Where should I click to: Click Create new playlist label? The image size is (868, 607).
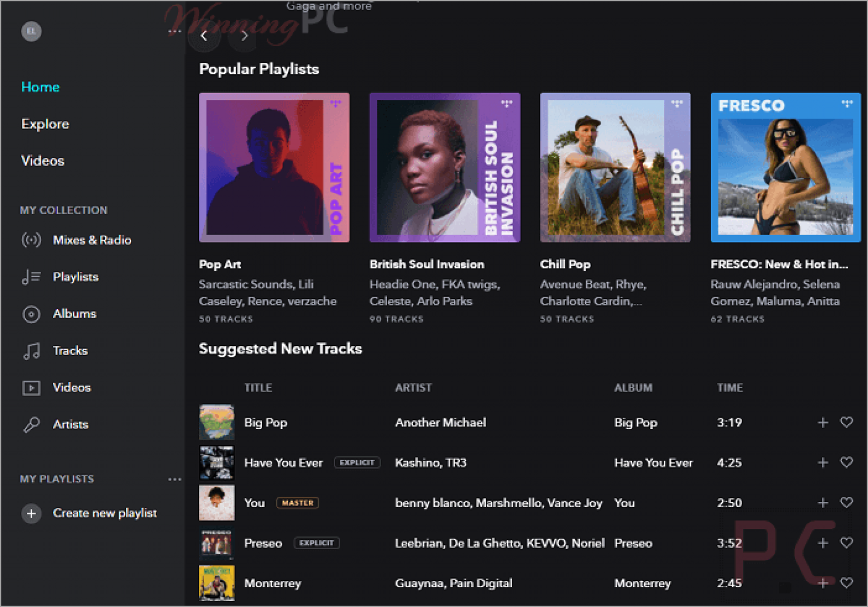(x=105, y=513)
